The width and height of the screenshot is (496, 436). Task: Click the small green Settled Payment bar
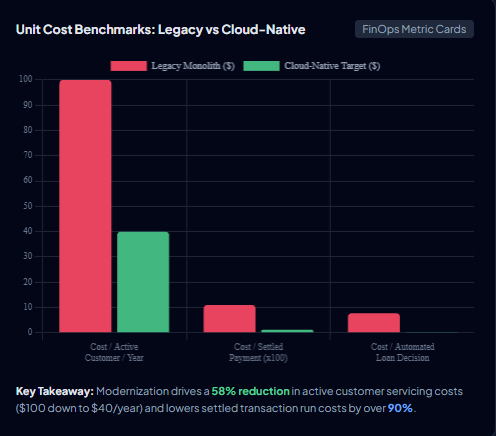(x=287, y=331)
